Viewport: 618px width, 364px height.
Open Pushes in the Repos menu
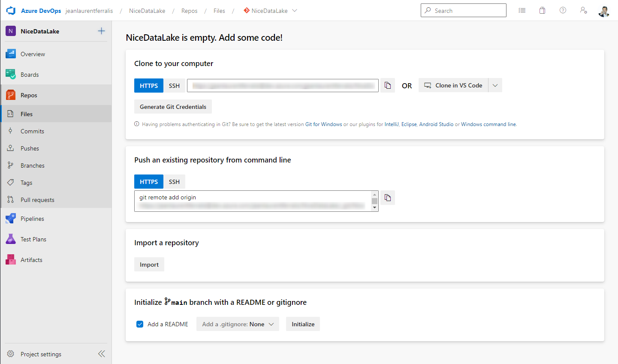pyautogui.click(x=56, y=148)
